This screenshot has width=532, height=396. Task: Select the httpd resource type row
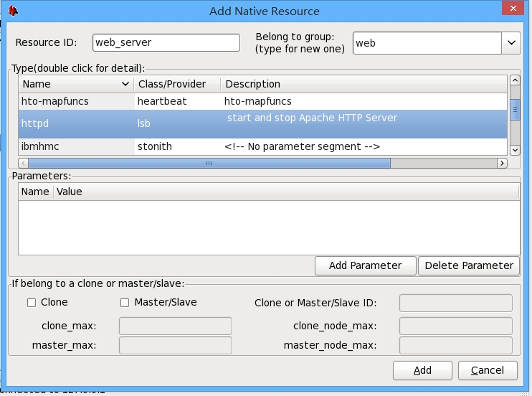tap(263, 123)
